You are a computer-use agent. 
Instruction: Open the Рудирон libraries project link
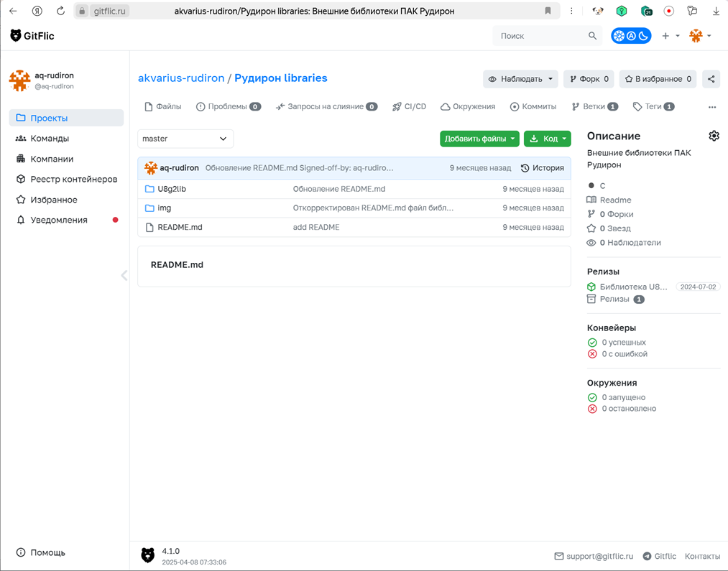[281, 78]
